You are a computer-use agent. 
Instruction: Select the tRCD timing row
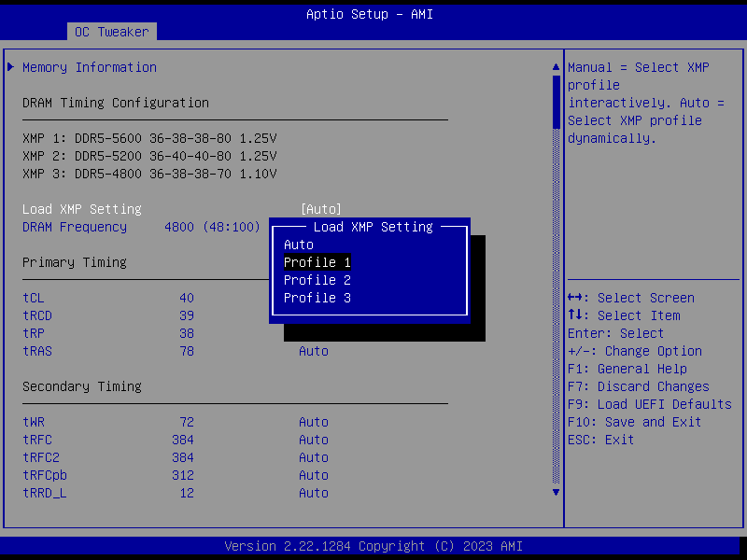coord(108,315)
